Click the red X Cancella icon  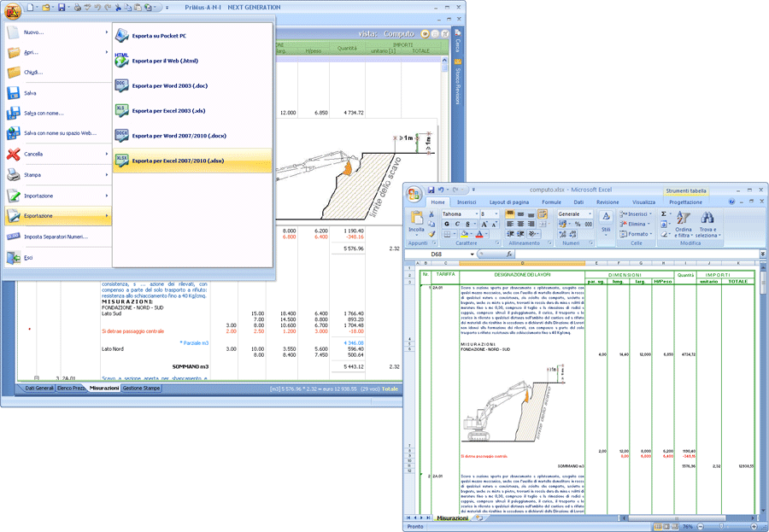pos(13,154)
